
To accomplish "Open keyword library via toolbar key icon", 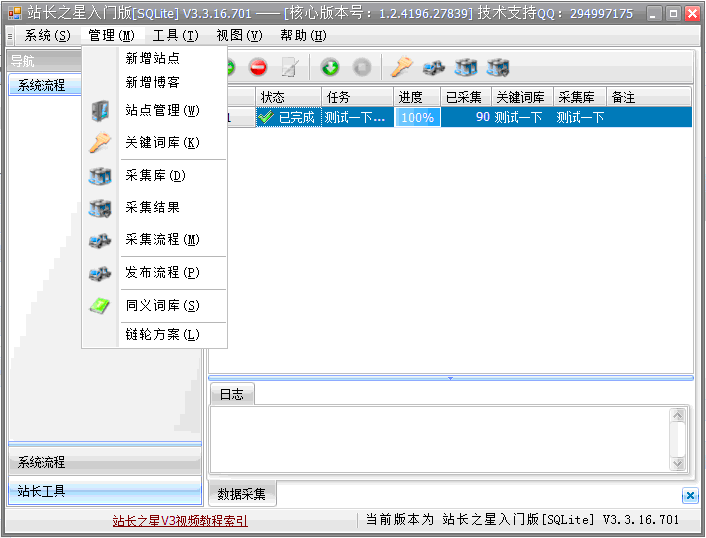I will (x=402, y=67).
